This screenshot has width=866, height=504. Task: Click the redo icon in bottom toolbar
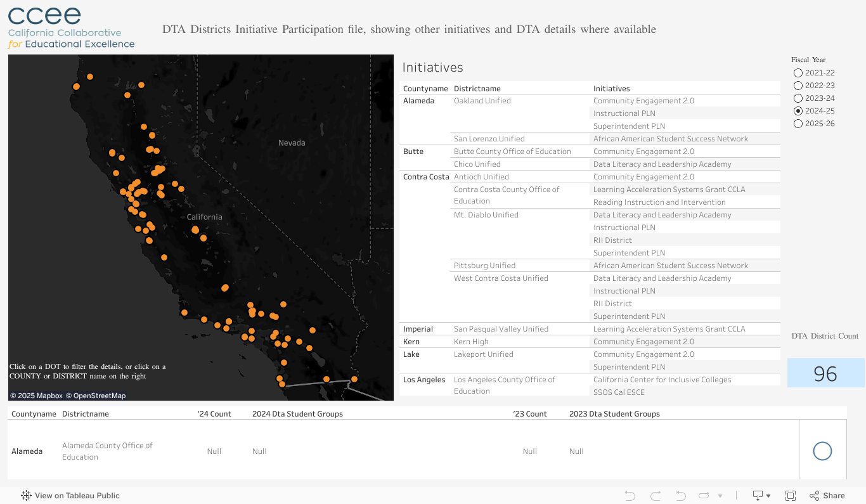(656, 496)
